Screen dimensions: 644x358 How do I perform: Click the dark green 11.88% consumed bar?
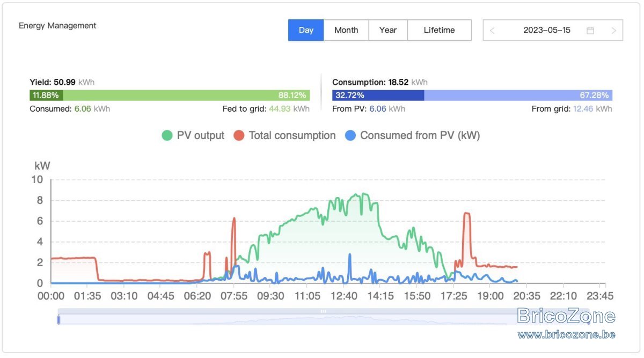46,96
